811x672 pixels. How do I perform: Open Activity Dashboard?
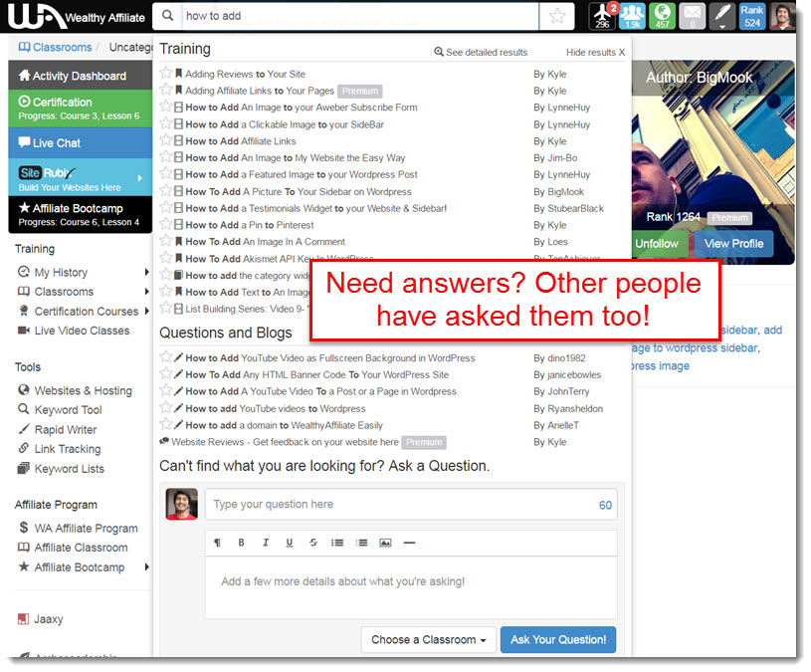click(x=81, y=76)
